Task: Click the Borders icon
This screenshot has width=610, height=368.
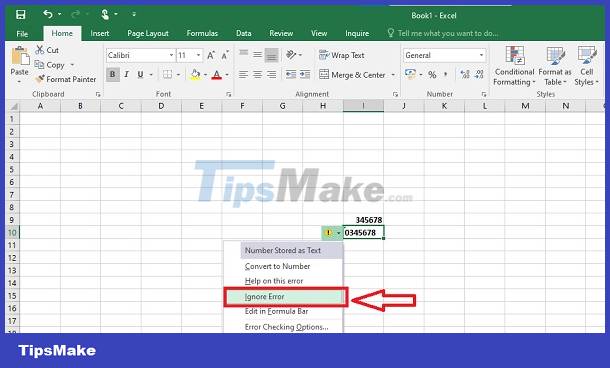Action: (x=167, y=74)
